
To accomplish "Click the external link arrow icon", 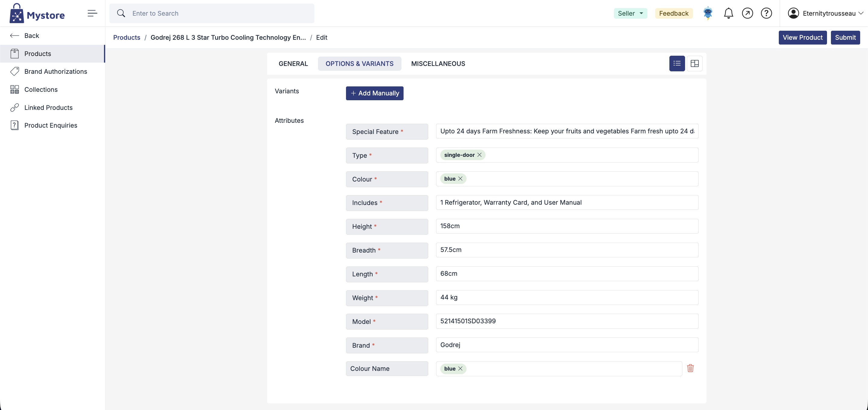I will [x=747, y=14].
